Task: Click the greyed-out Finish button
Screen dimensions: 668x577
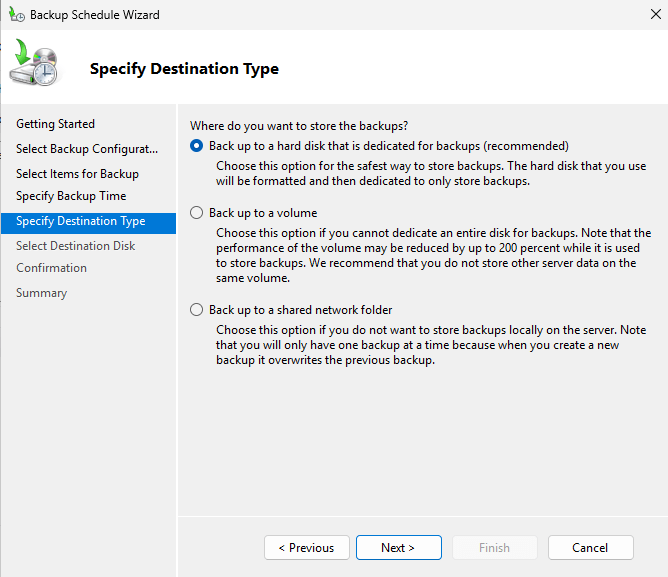Action: tap(494, 548)
